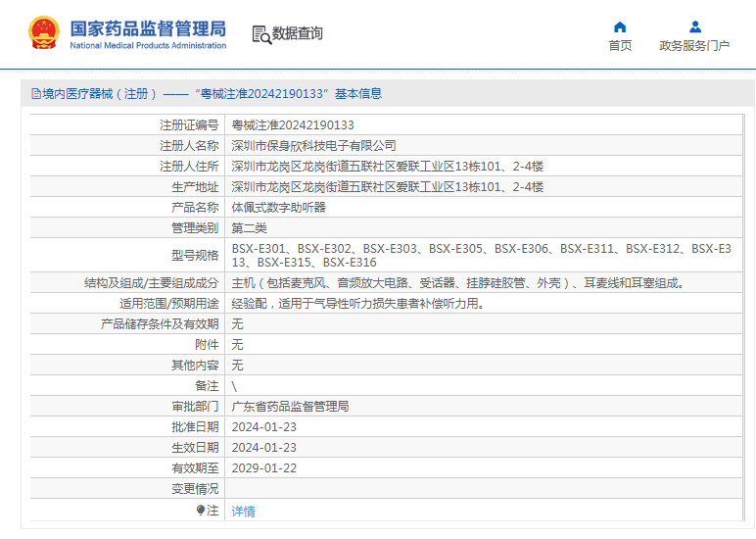
Task: Click the 产品名称 label
Action: point(195,208)
